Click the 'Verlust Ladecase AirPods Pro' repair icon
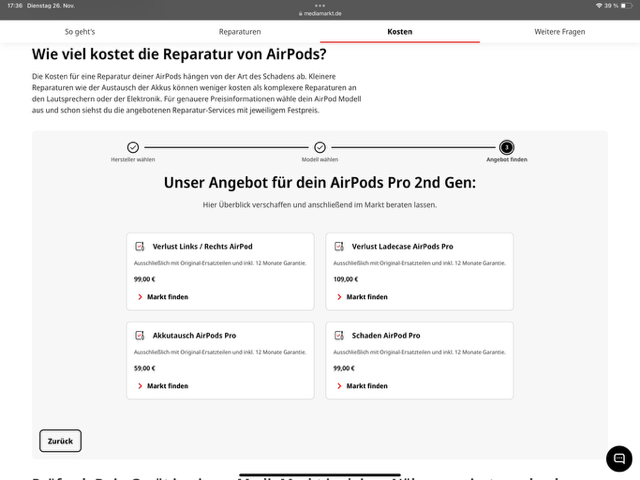The height and width of the screenshot is (480, 640). [x=339, y=246]
